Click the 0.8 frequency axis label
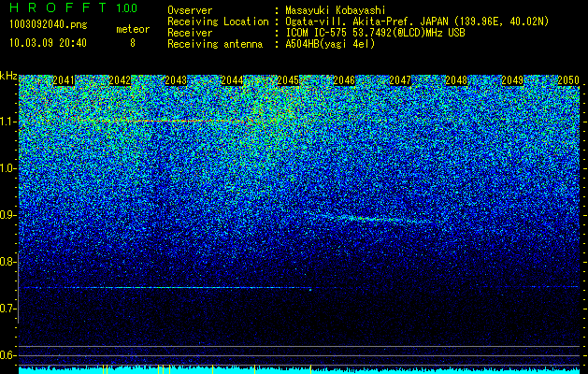This screenshot has height=374, width=588. tap(7, 262)
